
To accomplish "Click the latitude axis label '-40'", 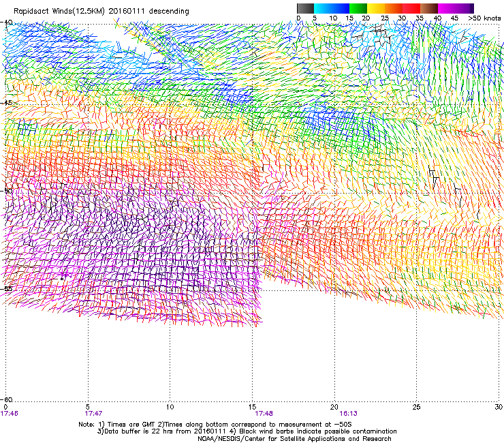I will coord(6,22).
